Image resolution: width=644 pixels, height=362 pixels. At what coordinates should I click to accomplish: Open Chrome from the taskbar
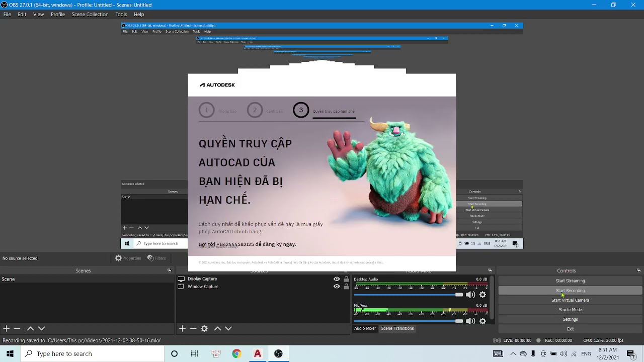point(236,353)
